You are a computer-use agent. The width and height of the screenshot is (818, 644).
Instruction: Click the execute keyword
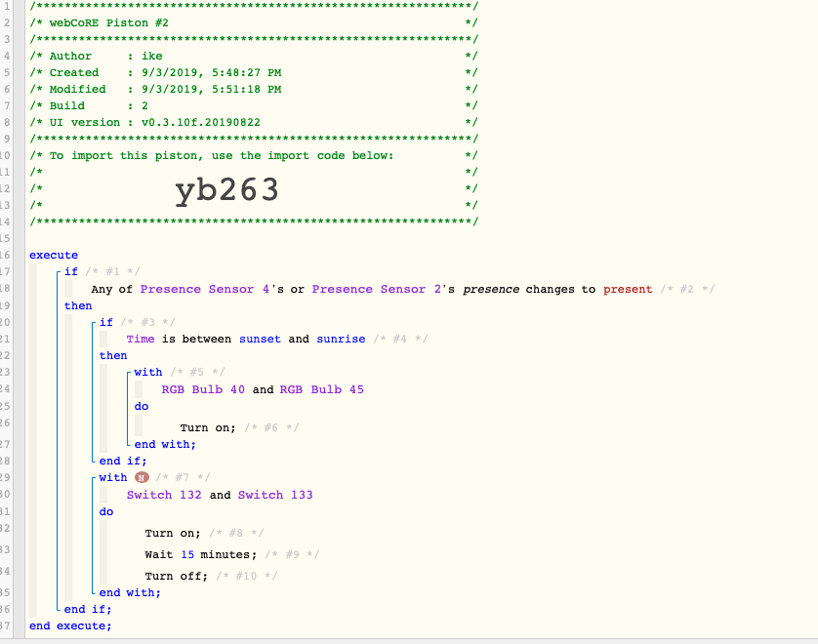(x=54, y=255)
